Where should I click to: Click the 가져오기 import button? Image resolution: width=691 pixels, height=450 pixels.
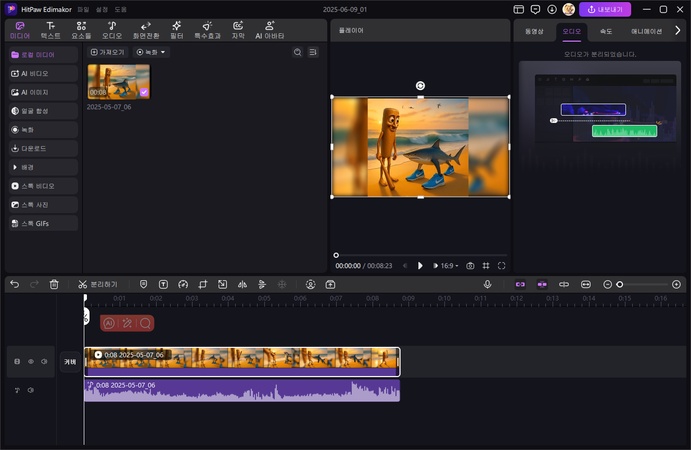(x=108, y=52)
